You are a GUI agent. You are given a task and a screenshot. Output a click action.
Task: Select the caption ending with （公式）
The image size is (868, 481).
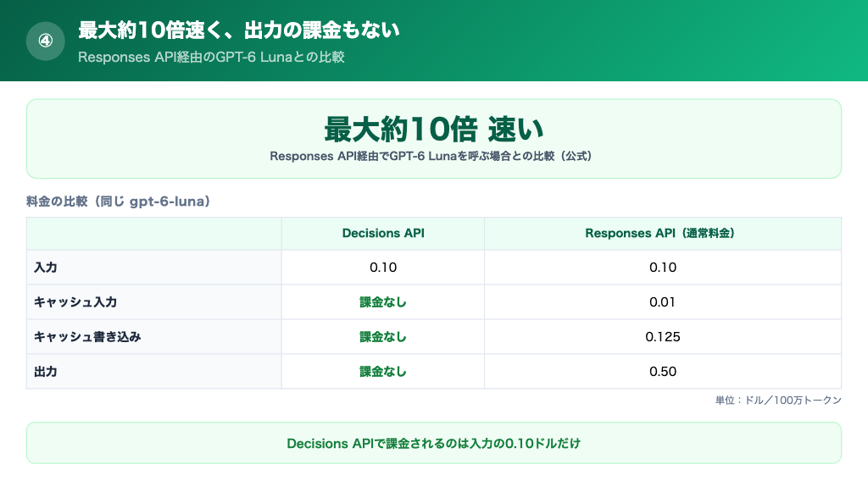(431, 156)
